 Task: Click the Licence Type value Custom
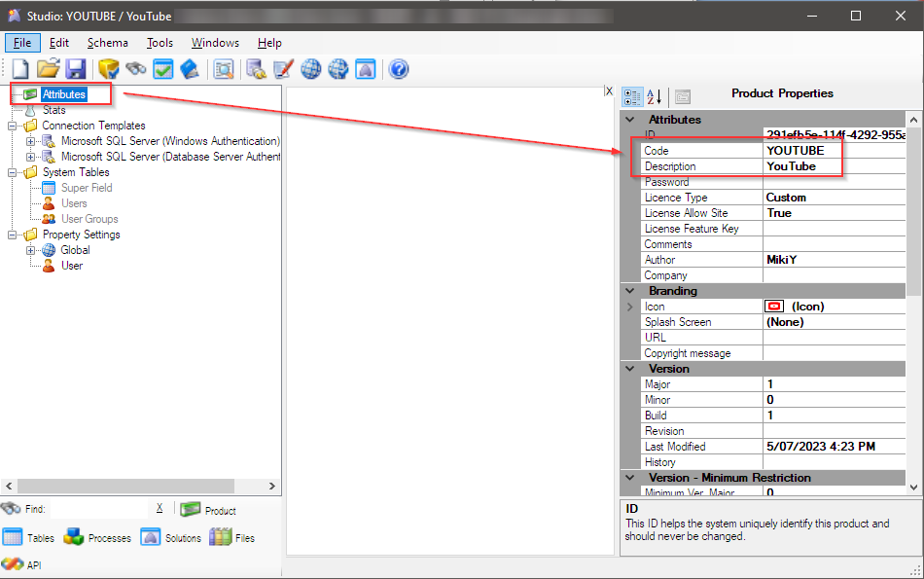coord(786,198)
